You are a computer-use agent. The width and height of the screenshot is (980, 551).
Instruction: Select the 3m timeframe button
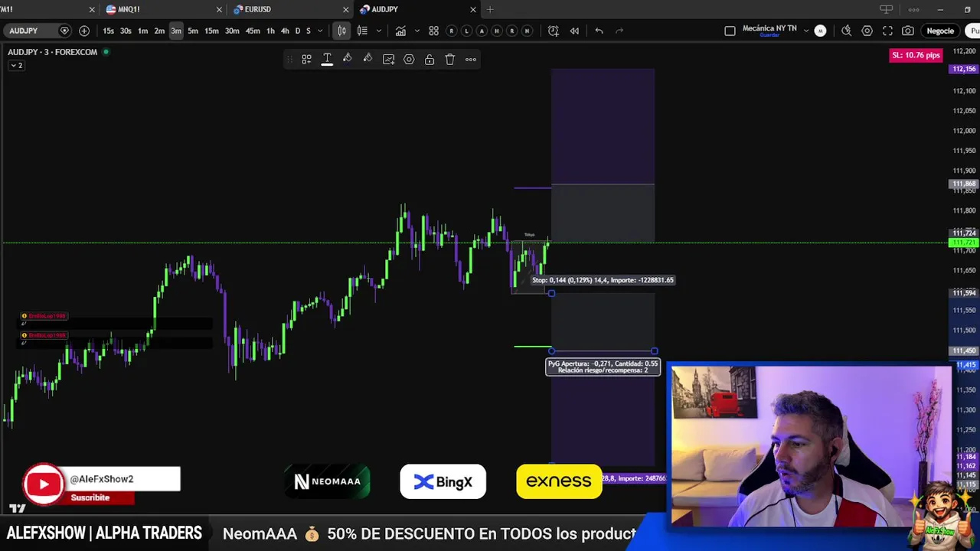pos(176,31)
